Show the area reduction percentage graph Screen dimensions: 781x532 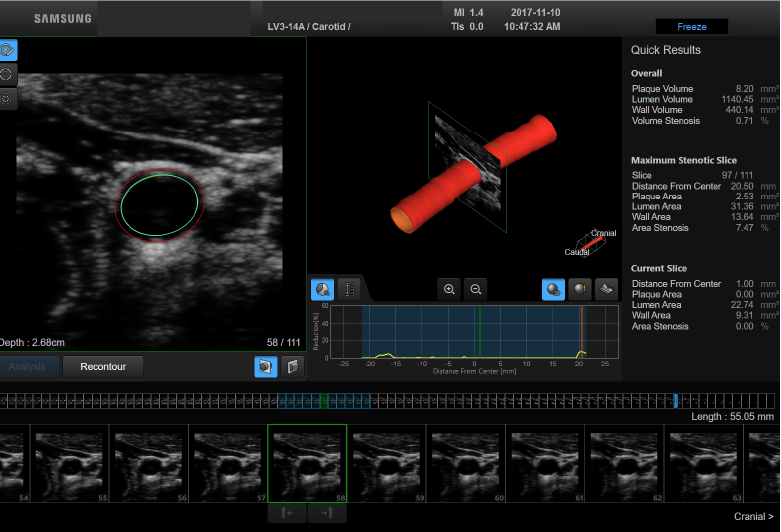click(322, 289)
